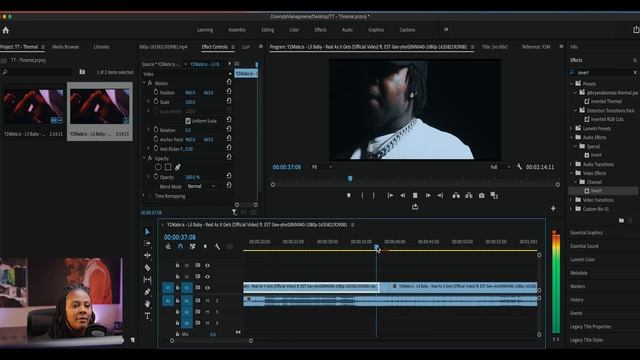The width and height of the screenshot is (640, 360).
Task: Click the Extract button in program monitor
Action: click(x=469, y=196)
